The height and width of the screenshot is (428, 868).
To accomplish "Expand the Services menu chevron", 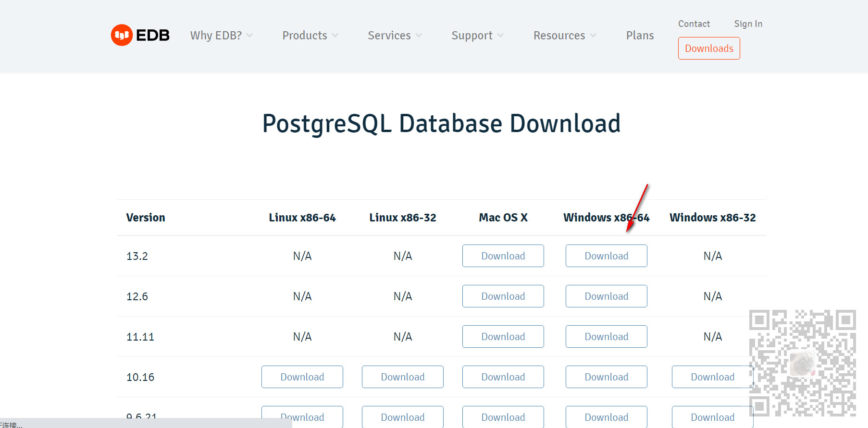I will pos(419,36).
